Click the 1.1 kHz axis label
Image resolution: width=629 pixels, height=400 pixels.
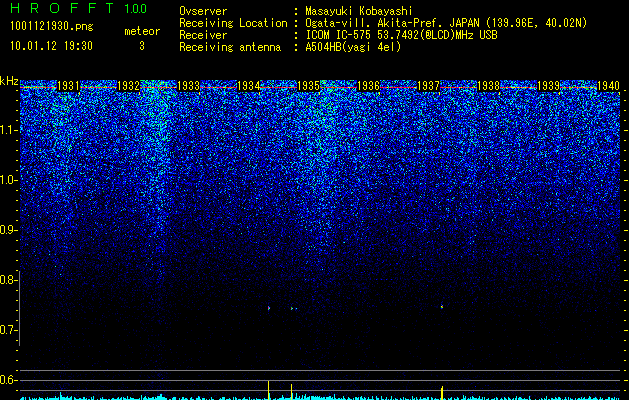click(9, 130)
